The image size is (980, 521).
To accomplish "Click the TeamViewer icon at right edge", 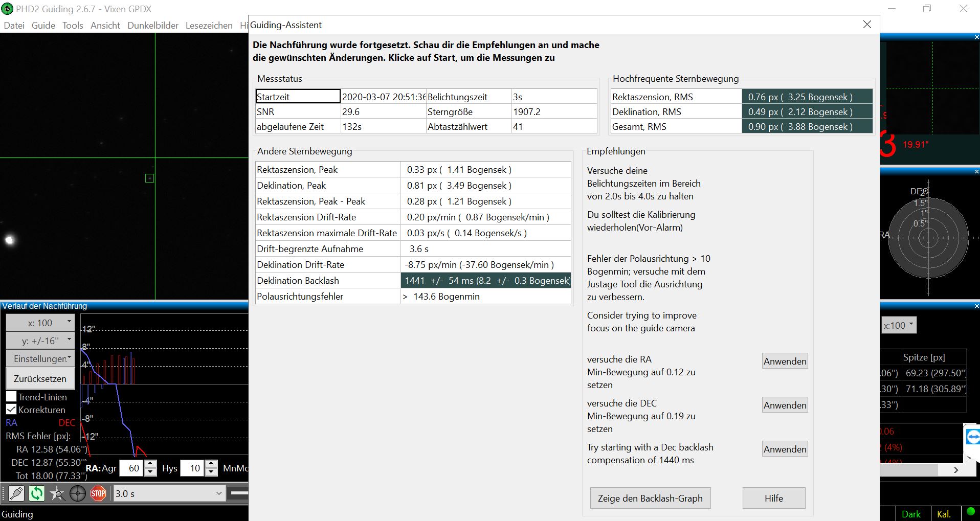I will point(972,437).
